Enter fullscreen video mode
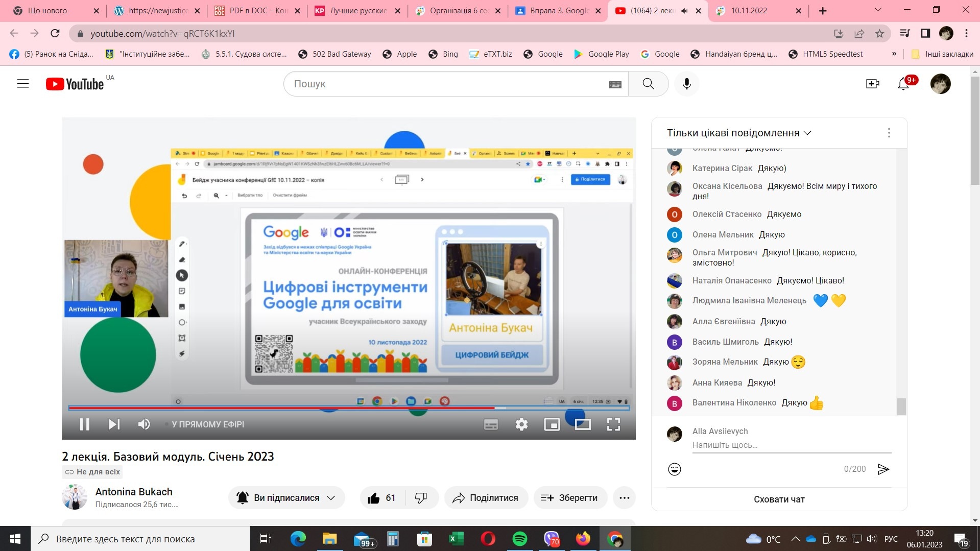The image size is (980, 551). click(613, 424)
